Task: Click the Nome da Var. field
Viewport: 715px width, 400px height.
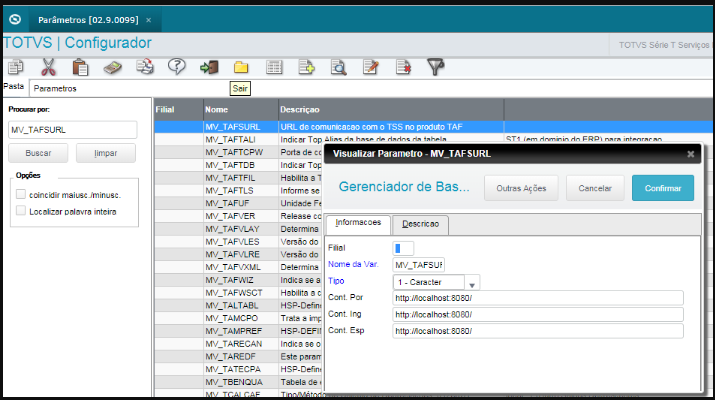Action: pyautogui.click(x=418, y=265)
